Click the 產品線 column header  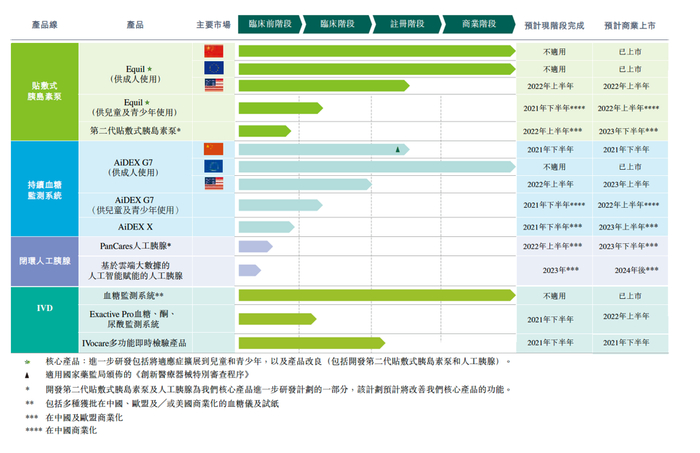[x=45, y=25]
